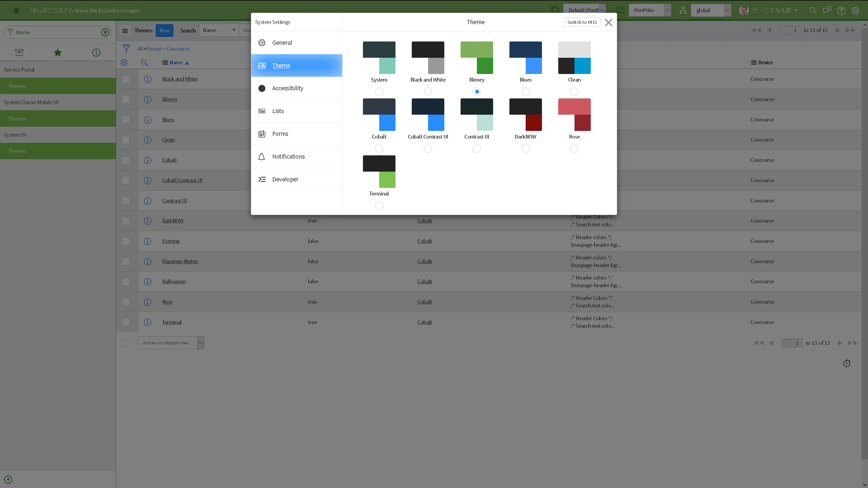
Task: Click the New button in Themes list
Action: pyautogui.click(x=164, y=31)
